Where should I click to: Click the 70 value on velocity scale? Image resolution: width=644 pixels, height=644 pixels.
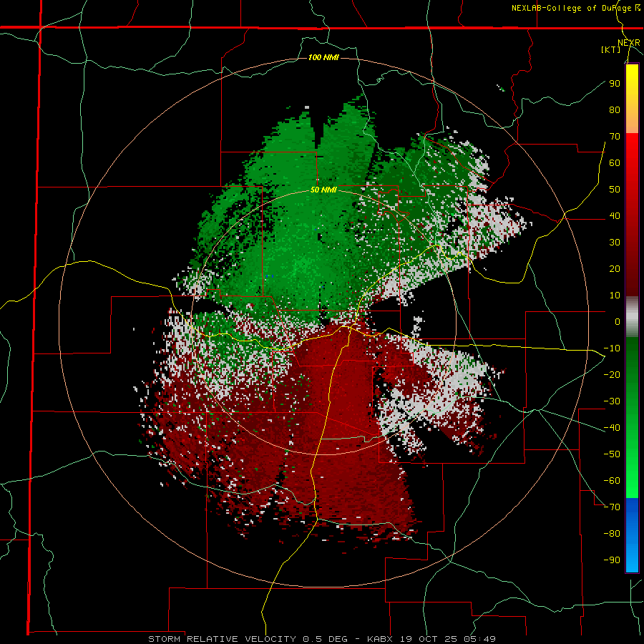pyautogui.click(x=615, y=137)
